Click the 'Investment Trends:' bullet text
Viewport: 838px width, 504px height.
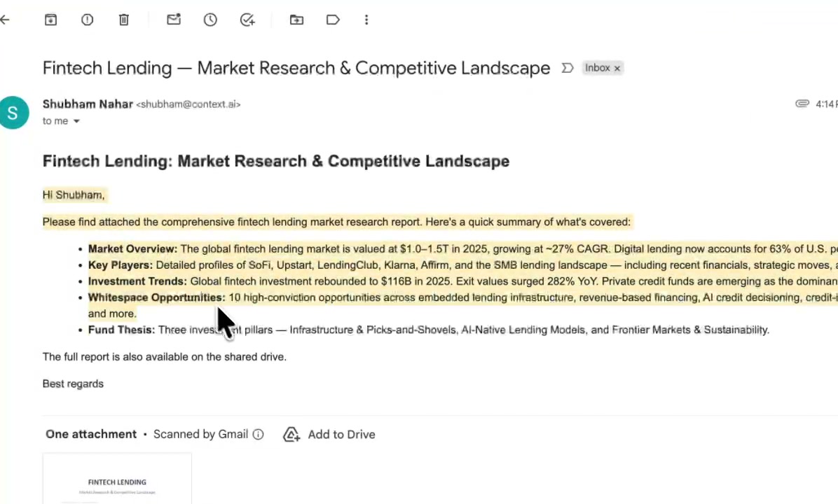pyautogui.click(x=137, y=281)
